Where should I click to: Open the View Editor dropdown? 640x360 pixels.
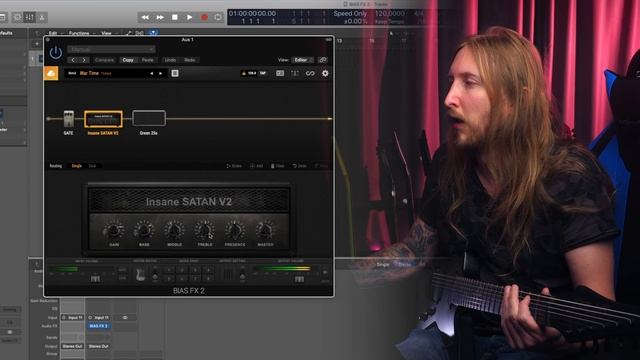302,60
